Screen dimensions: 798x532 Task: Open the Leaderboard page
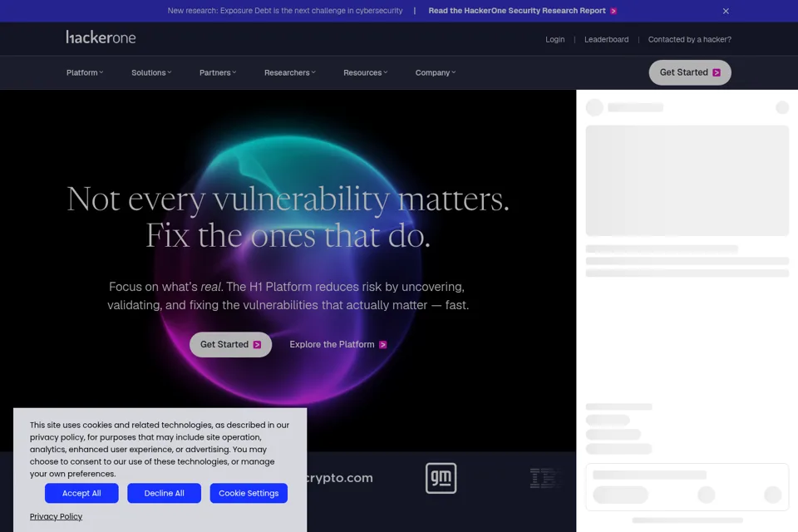(606, 40)
